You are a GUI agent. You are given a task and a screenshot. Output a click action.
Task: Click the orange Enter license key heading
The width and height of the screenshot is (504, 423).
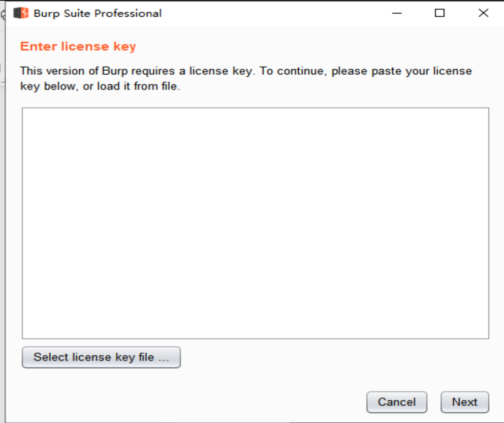point(78,46)
